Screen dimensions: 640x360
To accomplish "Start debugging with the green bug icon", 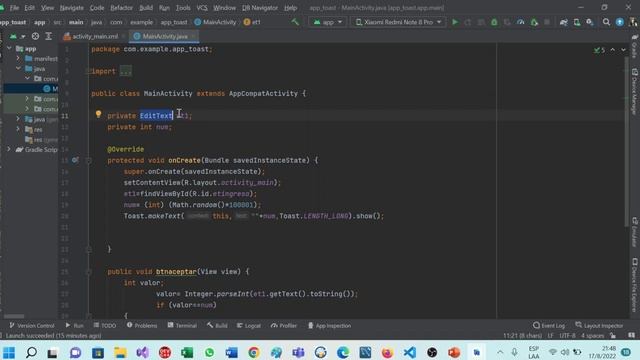I will coord(494,22).
